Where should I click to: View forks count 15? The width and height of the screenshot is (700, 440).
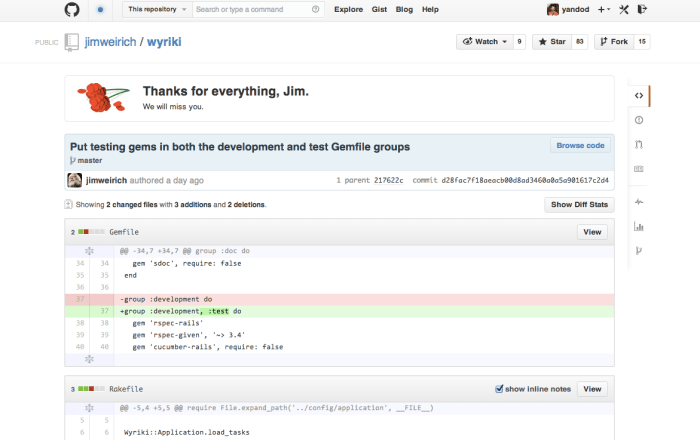(642, 42)
